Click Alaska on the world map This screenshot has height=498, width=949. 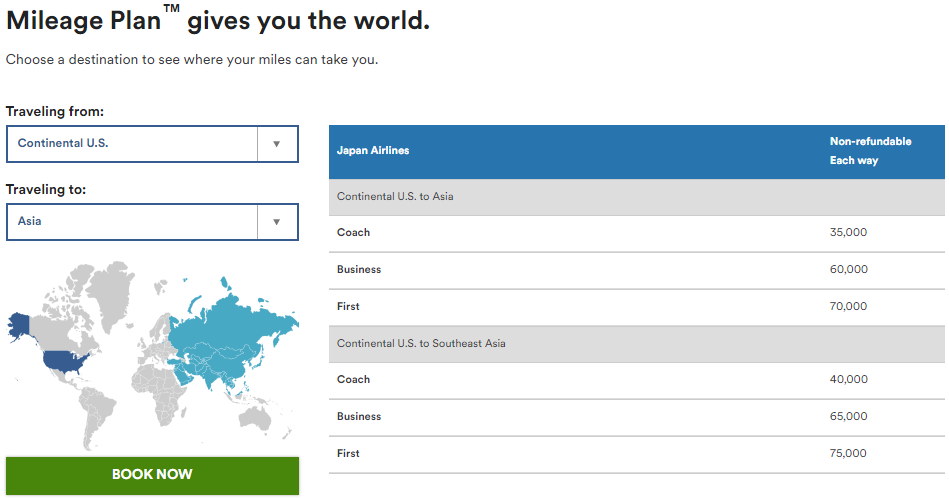pyautogui.click(x=19, y=325)
